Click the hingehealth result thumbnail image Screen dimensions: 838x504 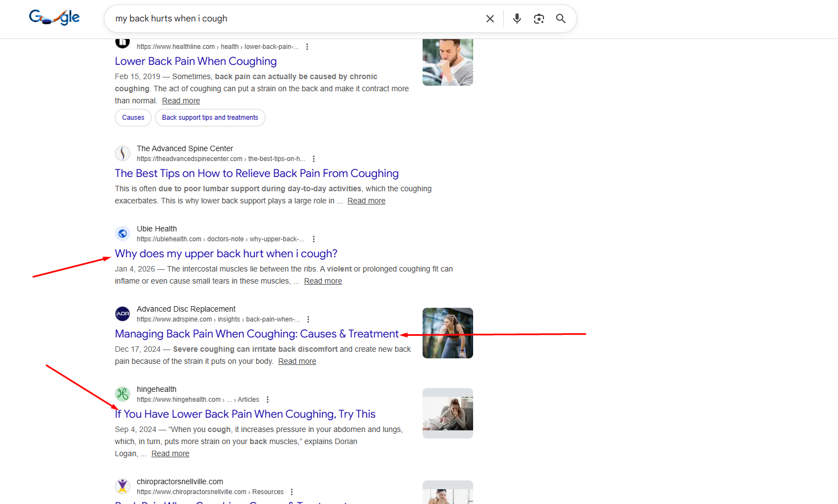coord(447,413)
